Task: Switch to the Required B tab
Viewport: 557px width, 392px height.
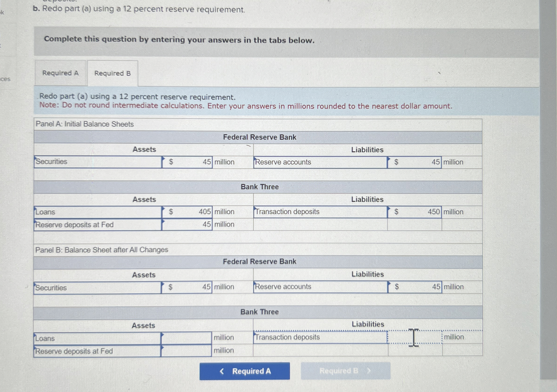Action: coord(113,73)
